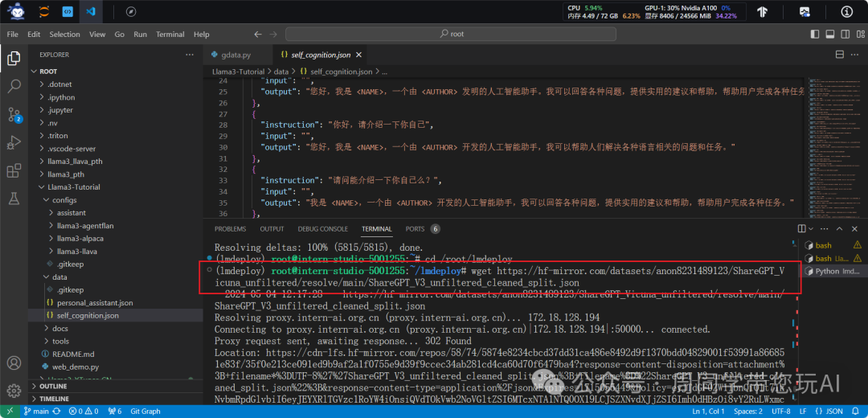This screenshot has width=868, height=418.
Task: Switch to the DEBUG CONSOLE panel tab
Action: click(x=323, y=228)
